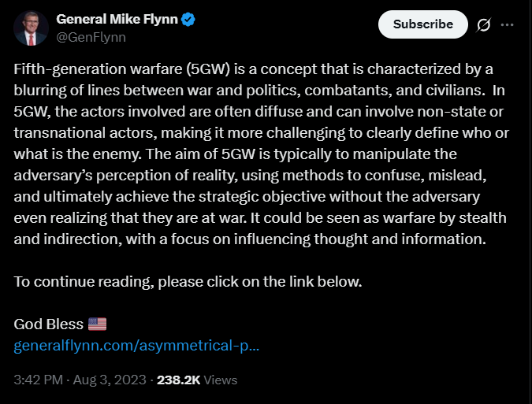Open the generalflynn.com/asymmetrical link

point(136,346)
